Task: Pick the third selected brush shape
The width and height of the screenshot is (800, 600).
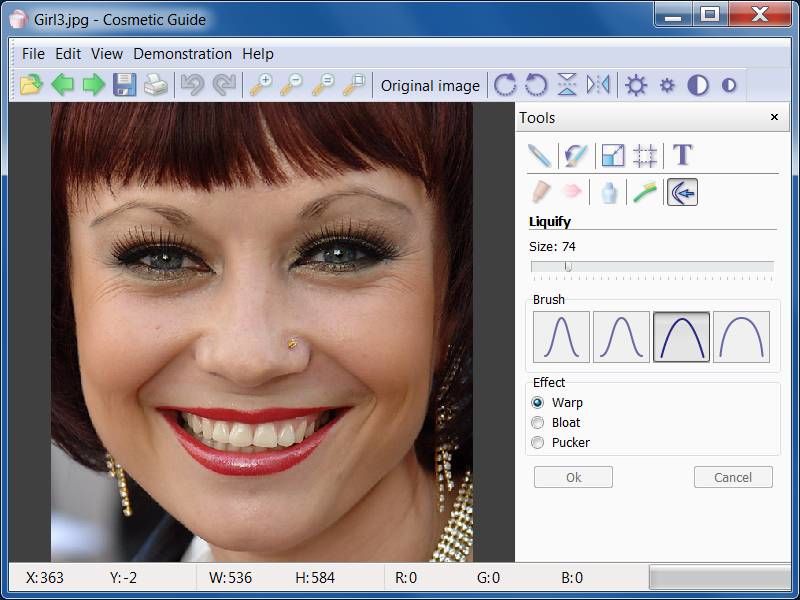Action: tap(682, 337)
